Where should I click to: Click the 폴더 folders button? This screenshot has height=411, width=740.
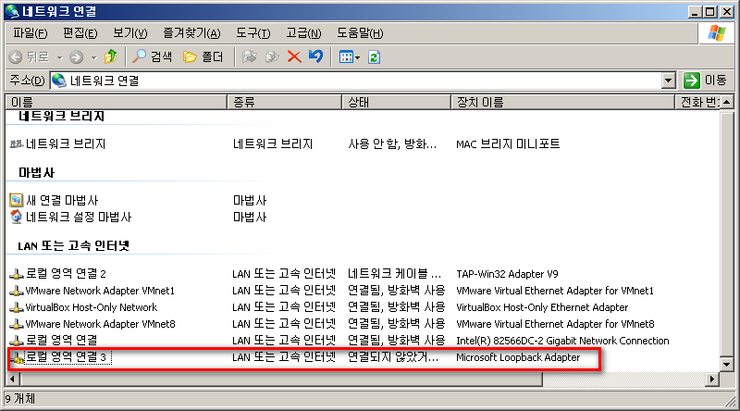203,57
